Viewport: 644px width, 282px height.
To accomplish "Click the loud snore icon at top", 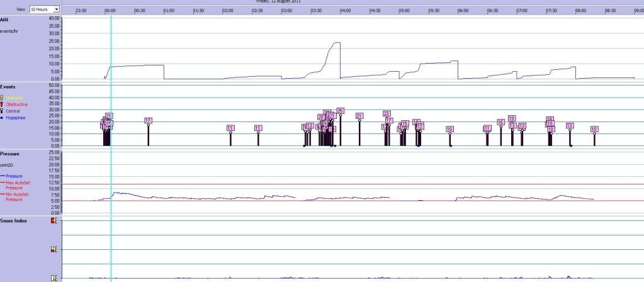I will click(x=54, y=221).
